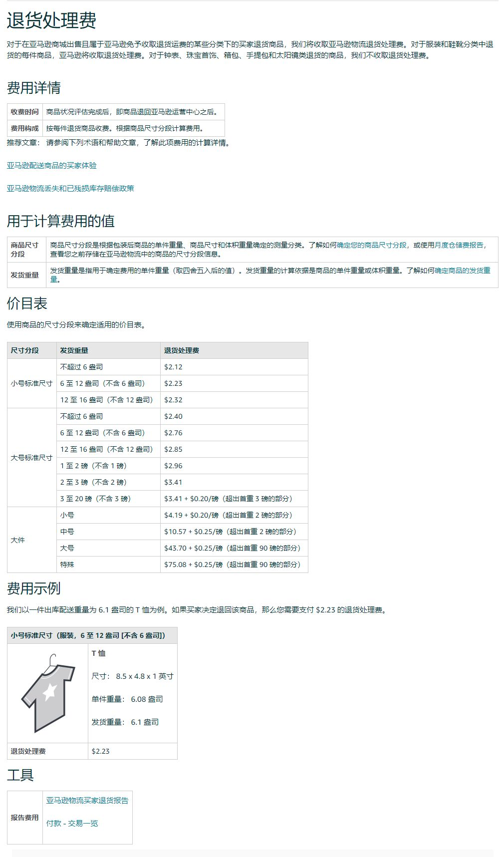Open 亚马逊配送商品的买家体验 link
The width and height of the screenshot is (504, 857).
pyautogui.click(x=52, y=166)
